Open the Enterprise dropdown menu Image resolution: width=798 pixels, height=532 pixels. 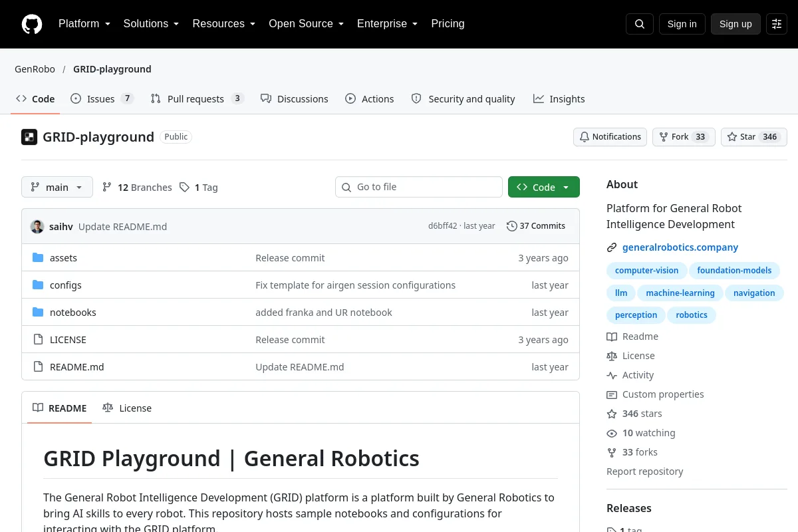[x=387, y=24]
